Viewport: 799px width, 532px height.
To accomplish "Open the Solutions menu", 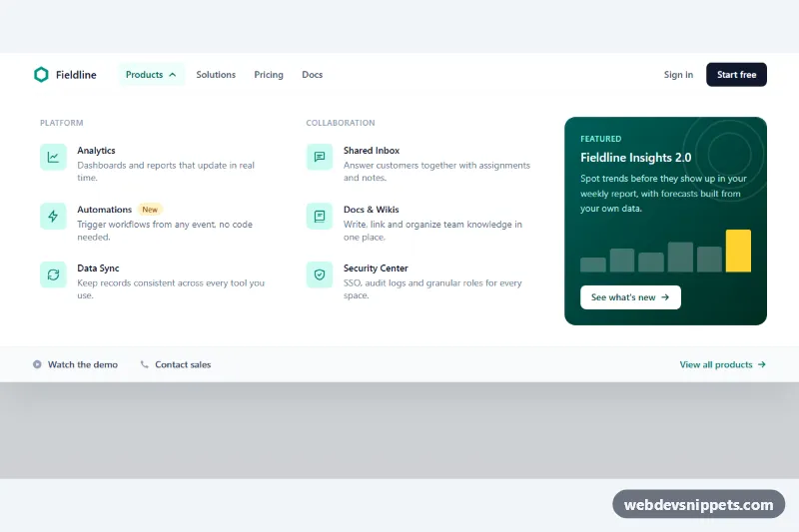I will click(x=216, y=75).
